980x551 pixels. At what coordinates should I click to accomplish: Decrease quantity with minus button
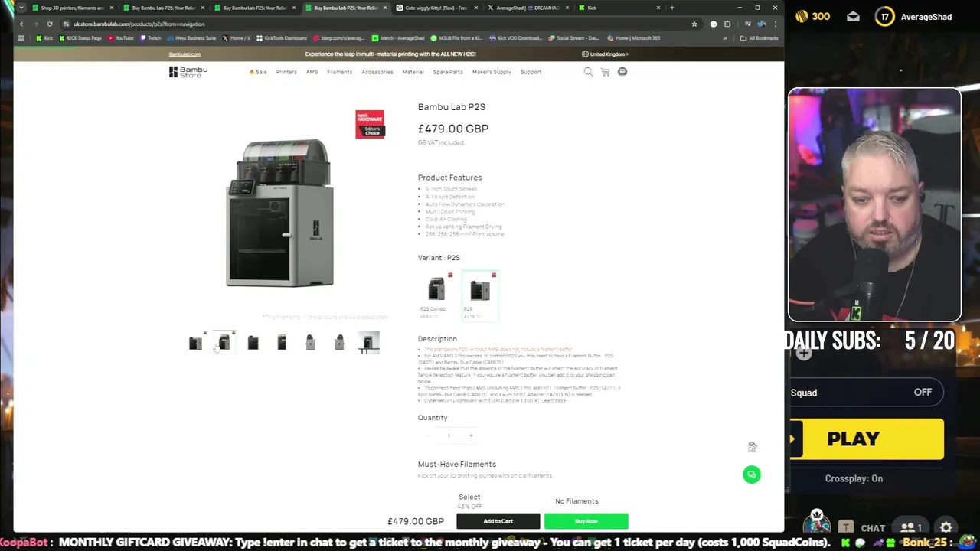(427, 435)
